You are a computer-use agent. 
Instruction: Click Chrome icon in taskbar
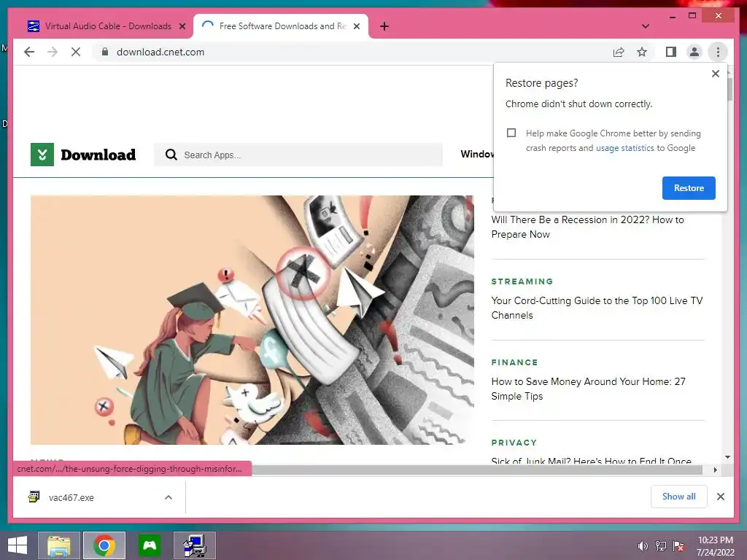coord(104,545)
